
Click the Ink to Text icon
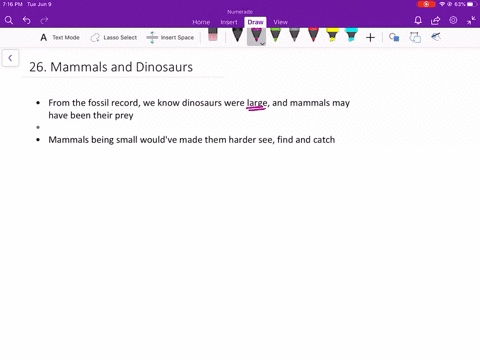tap(415, 37)
